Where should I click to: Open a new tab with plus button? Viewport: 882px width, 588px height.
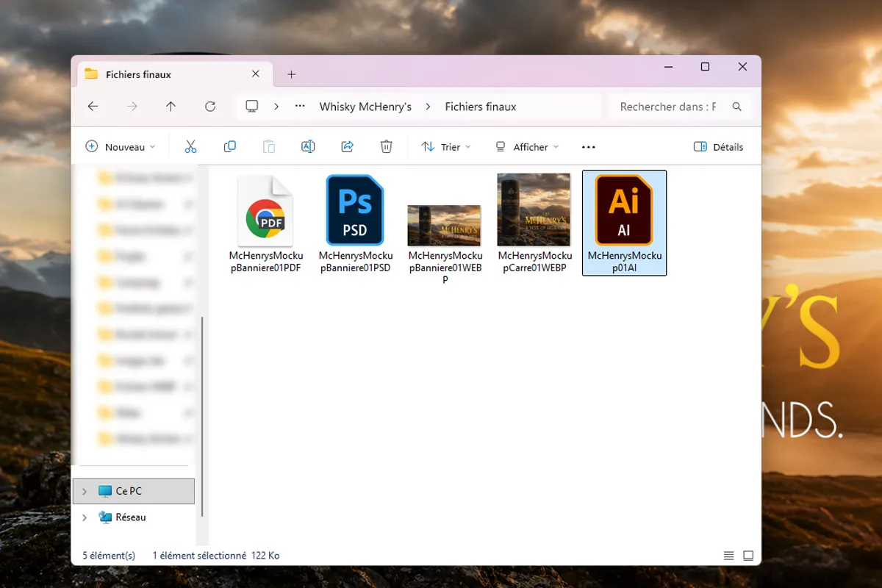pos(291,74)
